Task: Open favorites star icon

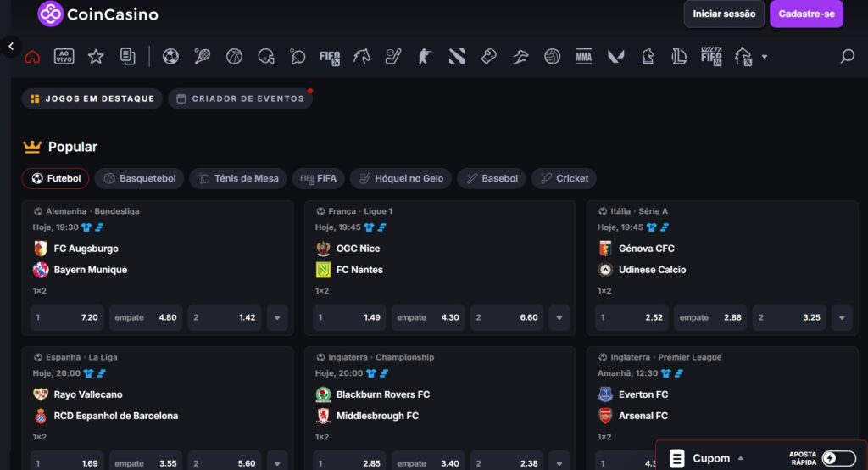Action: (x=96, y=57)
